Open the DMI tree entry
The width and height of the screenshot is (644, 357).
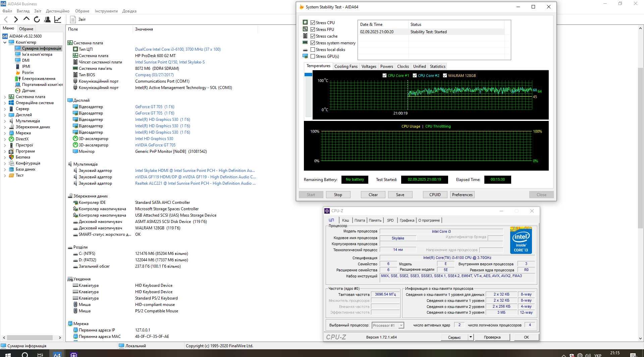pyautogui.click(x=26, y=60)
